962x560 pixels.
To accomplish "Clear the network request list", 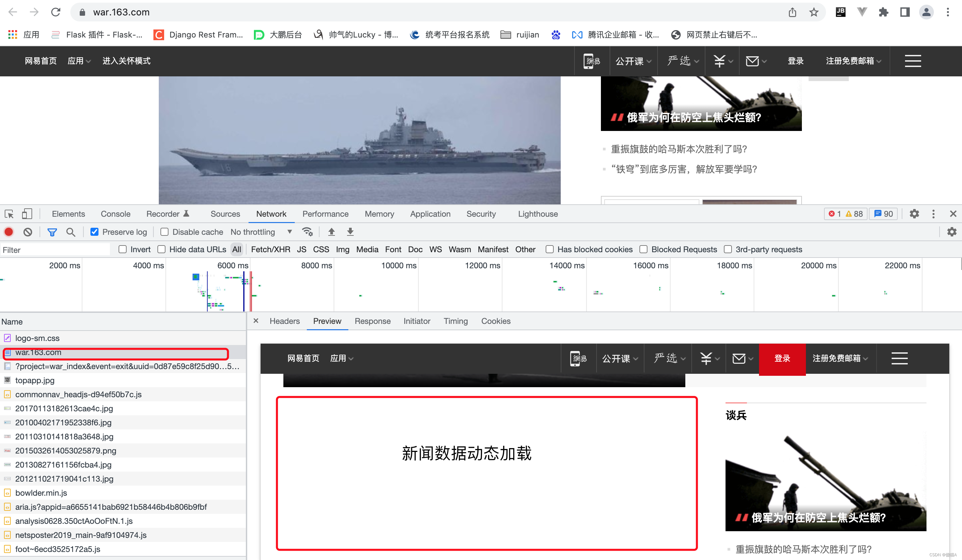I will tap(27, 232).
